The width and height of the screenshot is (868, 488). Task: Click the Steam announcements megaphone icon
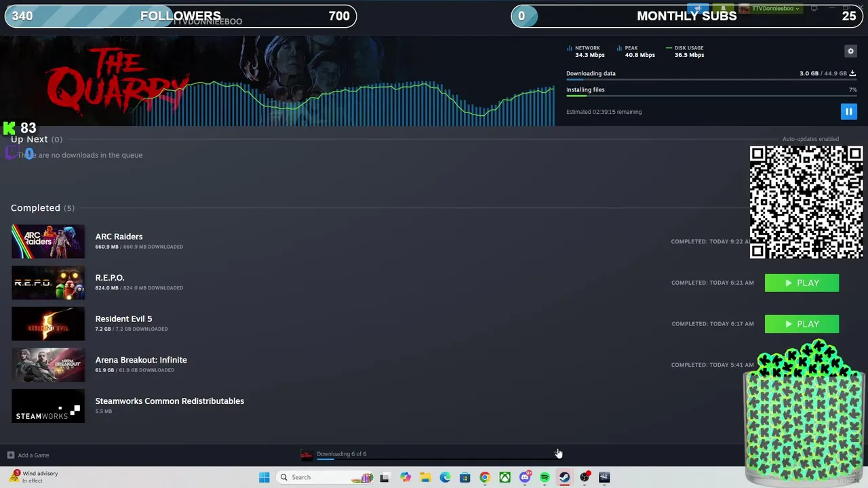[x=698, y=9]
